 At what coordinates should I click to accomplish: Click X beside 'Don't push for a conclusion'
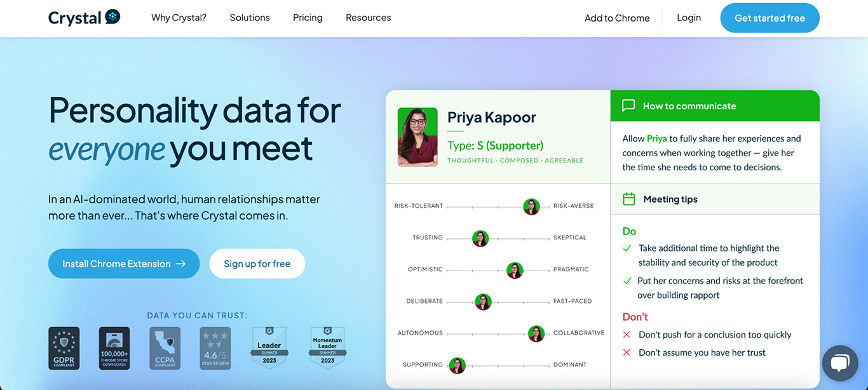pos(627,335)
